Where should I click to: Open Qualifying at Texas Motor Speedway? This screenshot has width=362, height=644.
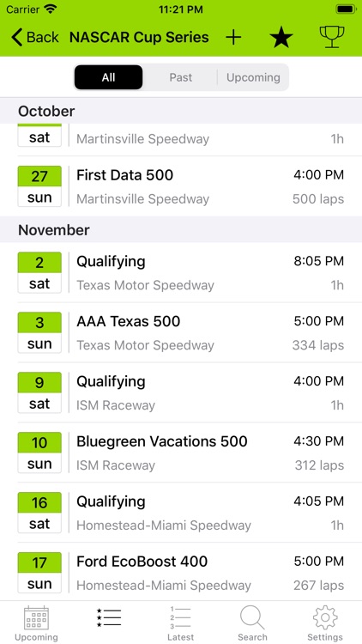(181, 273)
